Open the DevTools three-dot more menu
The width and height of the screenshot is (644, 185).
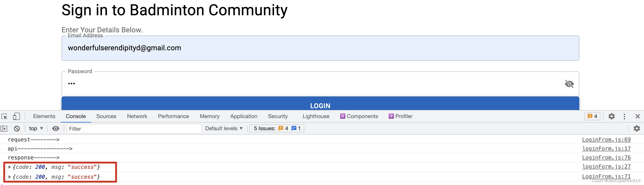tap(624, 116)
